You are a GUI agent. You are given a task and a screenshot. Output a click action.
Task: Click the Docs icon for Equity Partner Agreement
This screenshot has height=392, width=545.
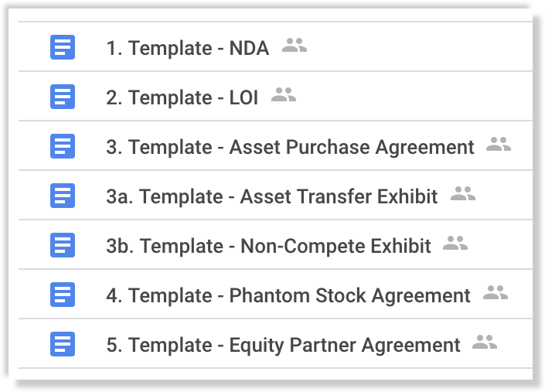point(62,344)
